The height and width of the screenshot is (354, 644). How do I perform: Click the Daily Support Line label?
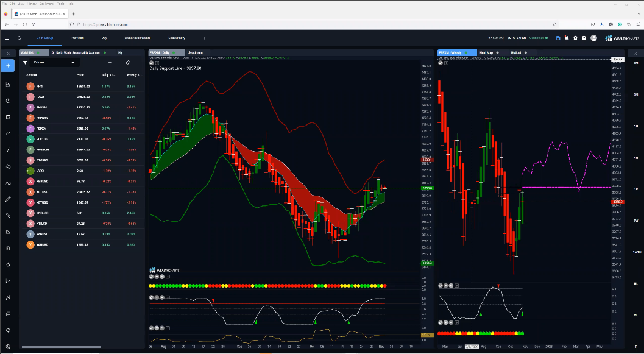point(175,69)
